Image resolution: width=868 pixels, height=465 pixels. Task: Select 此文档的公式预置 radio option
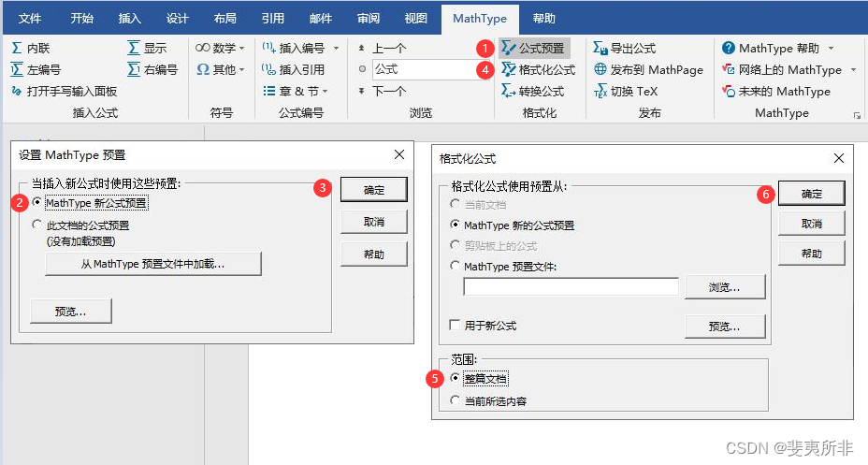[37, 225]
